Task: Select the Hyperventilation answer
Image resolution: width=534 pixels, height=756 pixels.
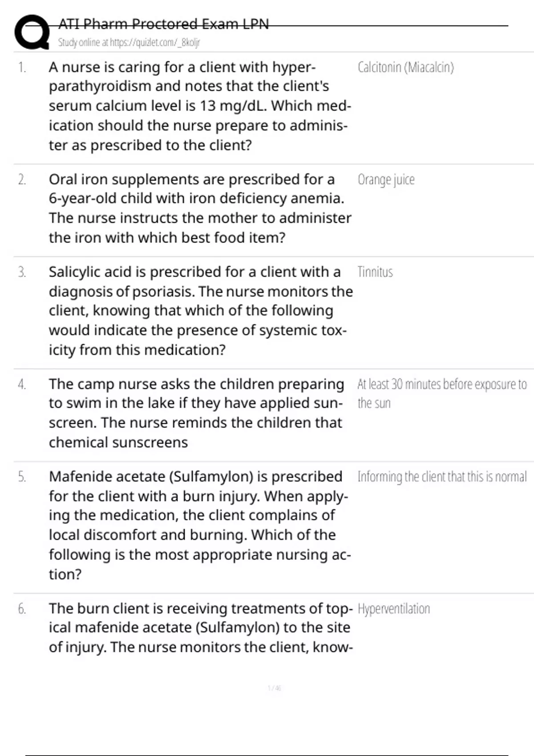Action: pyautogui.click(x=394, y=609)
